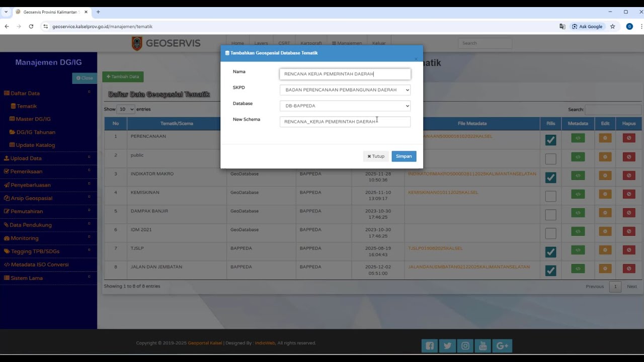Edit the JALAN DAN JEMBATAN entry
644x362 pixels.
[605, 268]
